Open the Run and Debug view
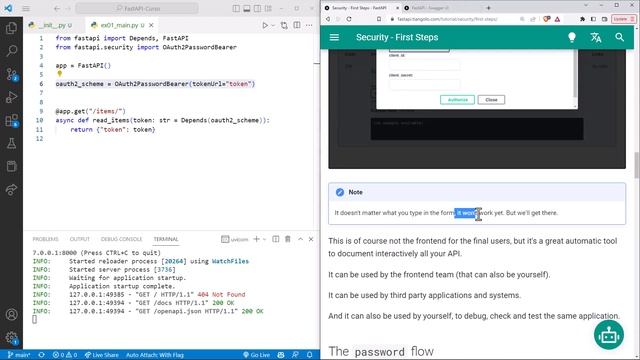This screenshot has width=640, height=360. tap(11, 97)
